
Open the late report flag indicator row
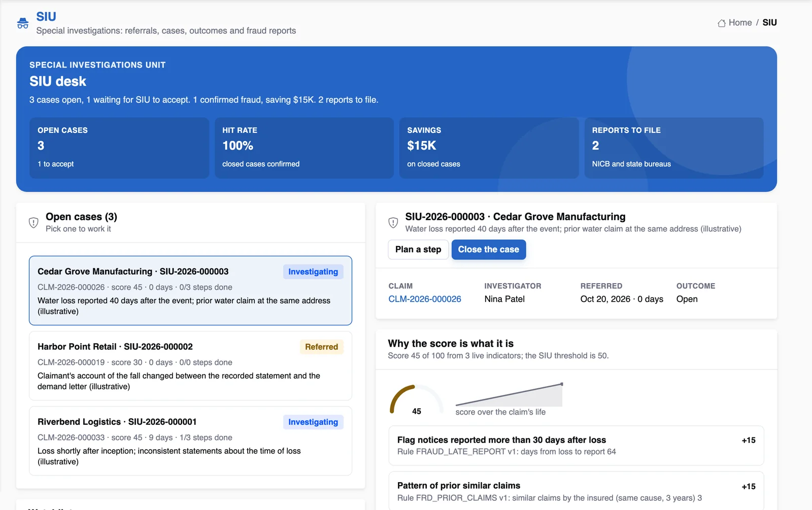tap(576, 446)
